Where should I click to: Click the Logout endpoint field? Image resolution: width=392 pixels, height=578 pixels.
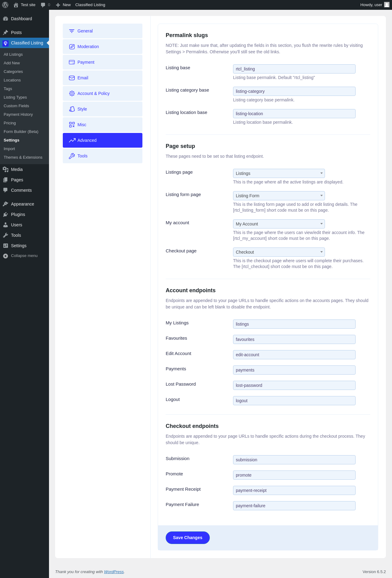[x=294, y=401]
